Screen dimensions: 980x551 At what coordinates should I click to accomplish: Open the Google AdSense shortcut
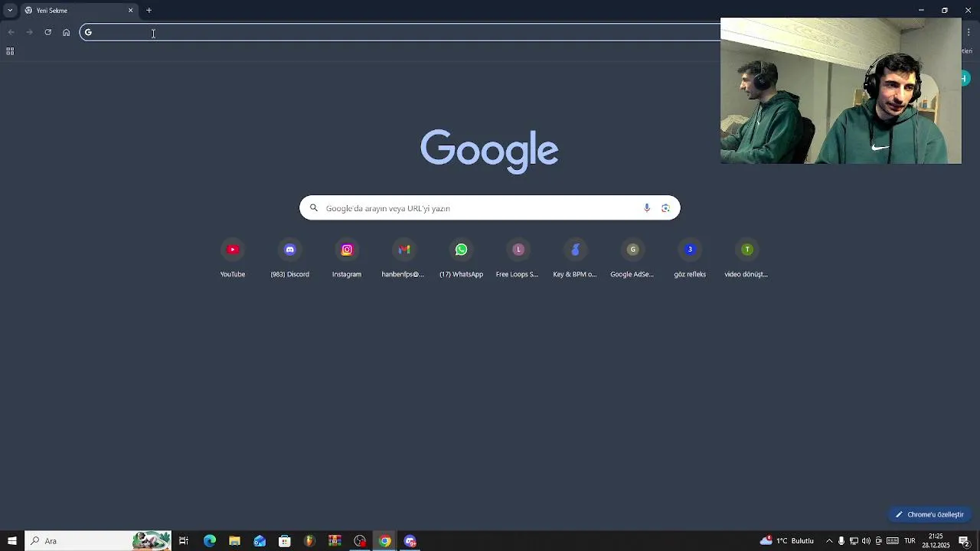pyautogui.click(x=632, y=259)
